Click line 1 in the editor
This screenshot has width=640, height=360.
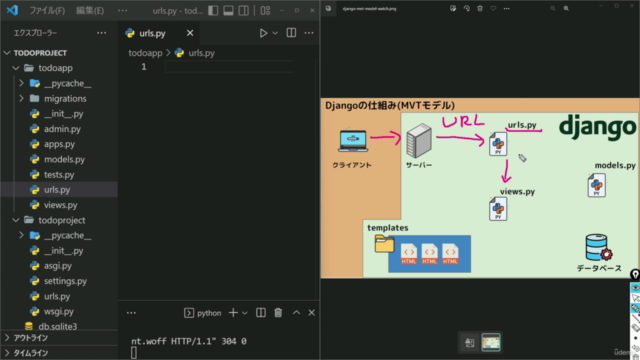tap(229, 67)
